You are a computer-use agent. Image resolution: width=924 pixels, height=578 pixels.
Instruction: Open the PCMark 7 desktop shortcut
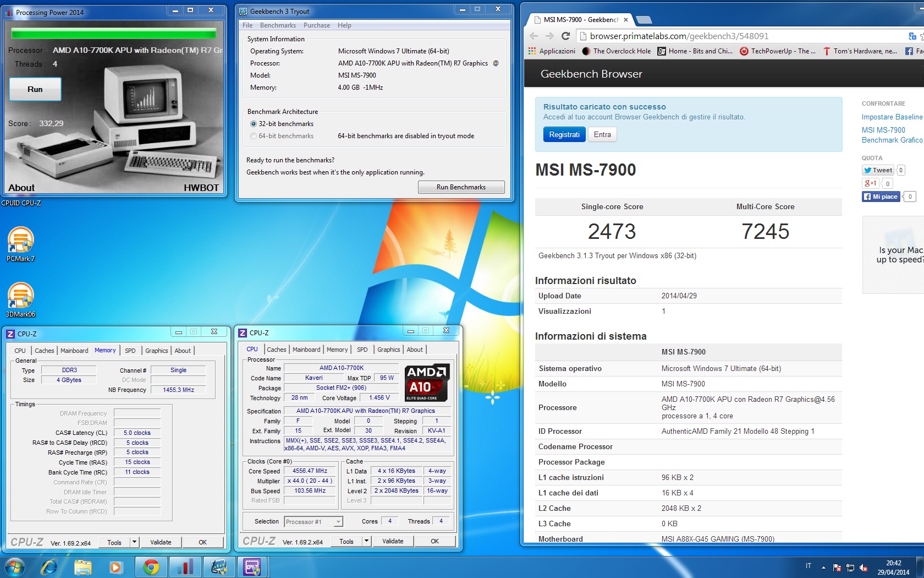click(20, 244)
